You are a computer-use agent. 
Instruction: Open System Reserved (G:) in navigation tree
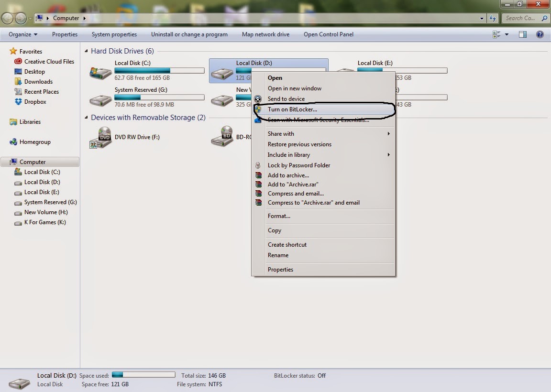point(45,202)
